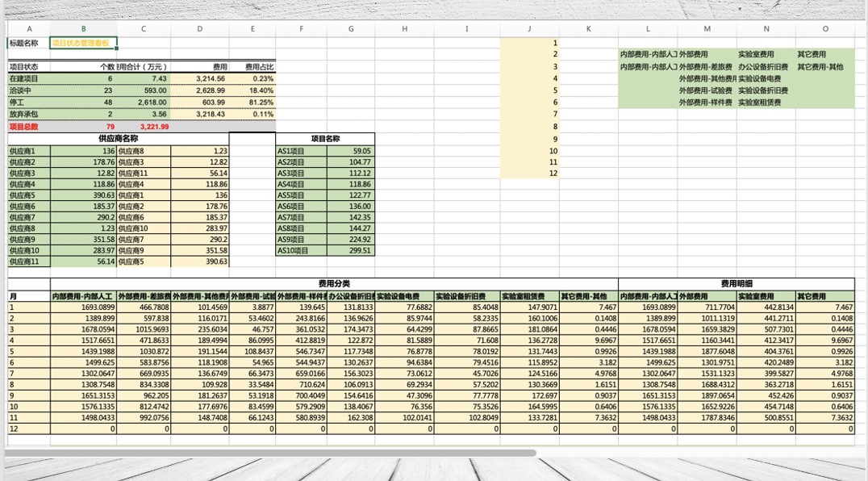Image resolution: width=868 pixels, height=481 pixels.
Task: Select the value 12 in column J
Action: pos(529,174)
